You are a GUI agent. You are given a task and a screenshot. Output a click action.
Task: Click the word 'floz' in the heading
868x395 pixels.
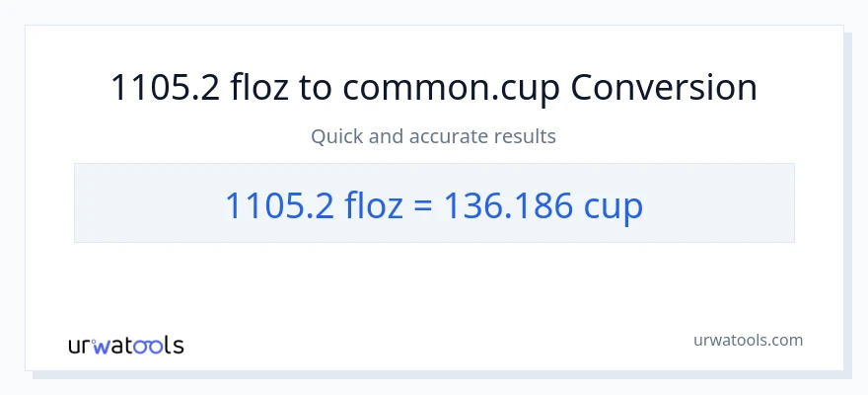[260, 88]
